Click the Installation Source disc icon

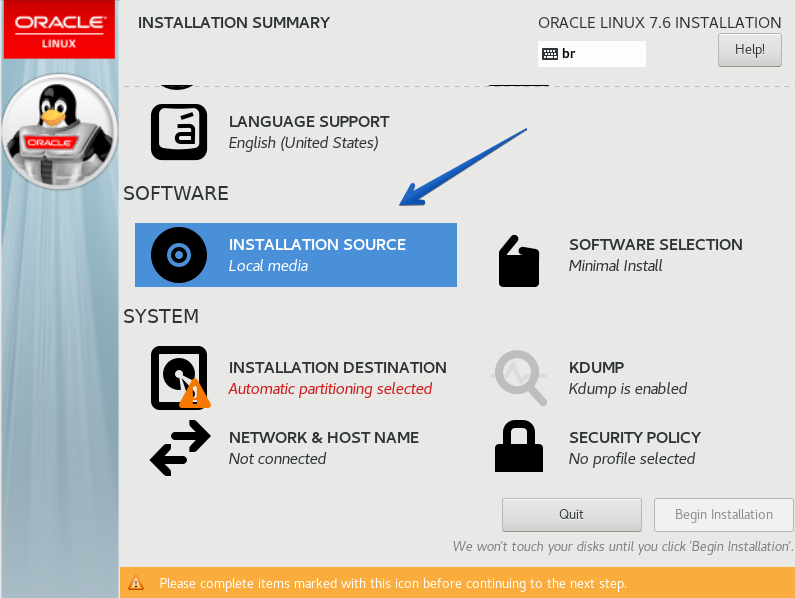coord(179,255)
